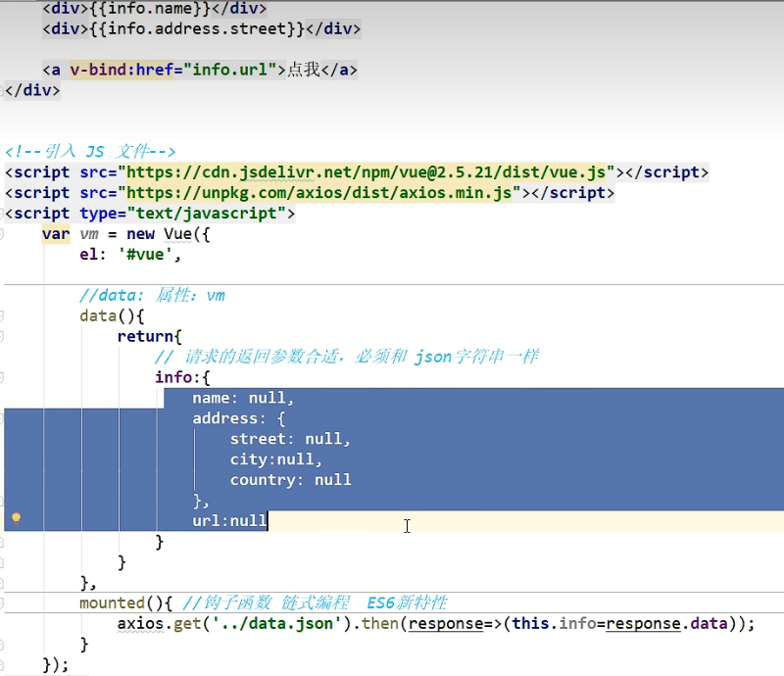
Task: Click the cdn.jsdelivr.net vue.js URL
Action: 366,172
